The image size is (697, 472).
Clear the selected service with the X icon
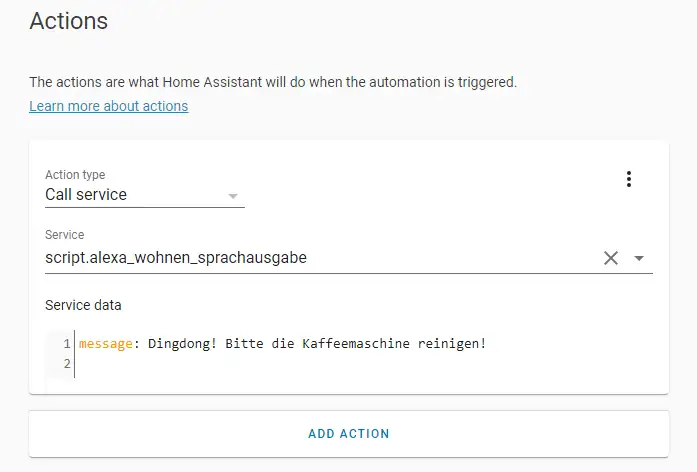tap(611, 258)
